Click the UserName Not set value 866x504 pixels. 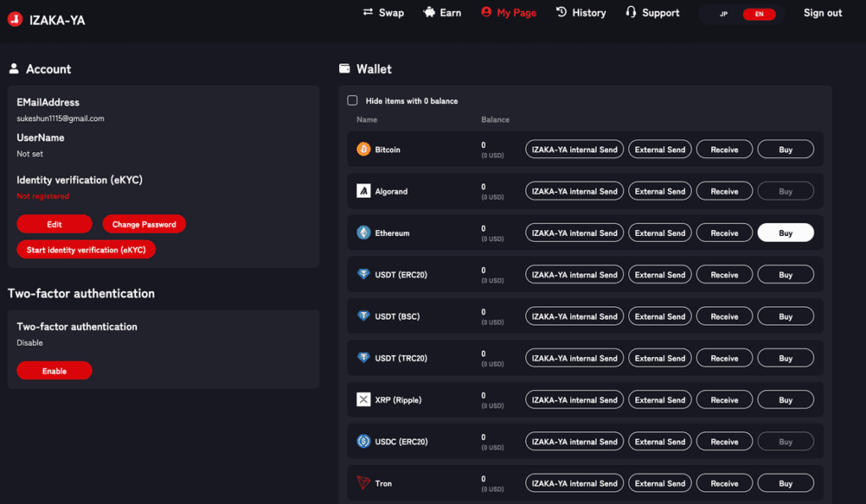point(30,154)
